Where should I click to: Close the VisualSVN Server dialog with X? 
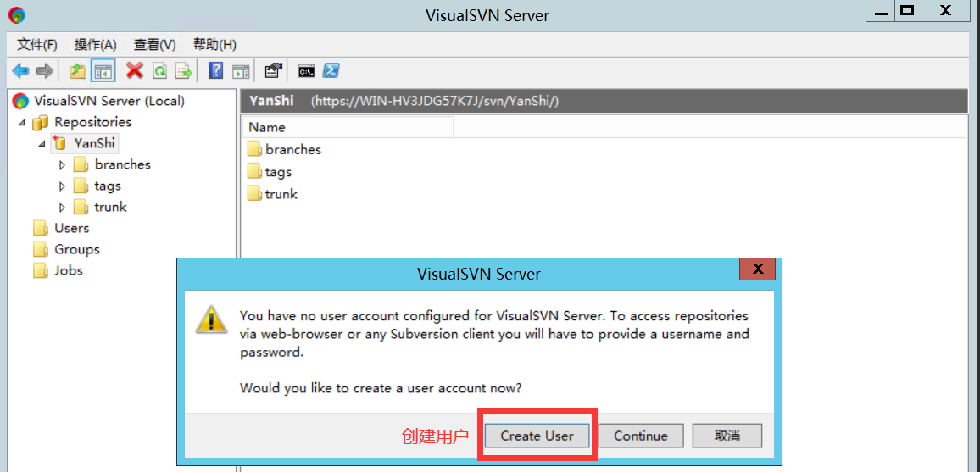tap(758, 269)
